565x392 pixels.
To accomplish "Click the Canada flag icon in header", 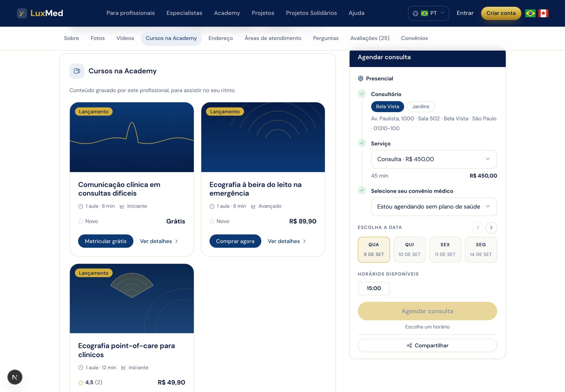I will click(543, 13).
